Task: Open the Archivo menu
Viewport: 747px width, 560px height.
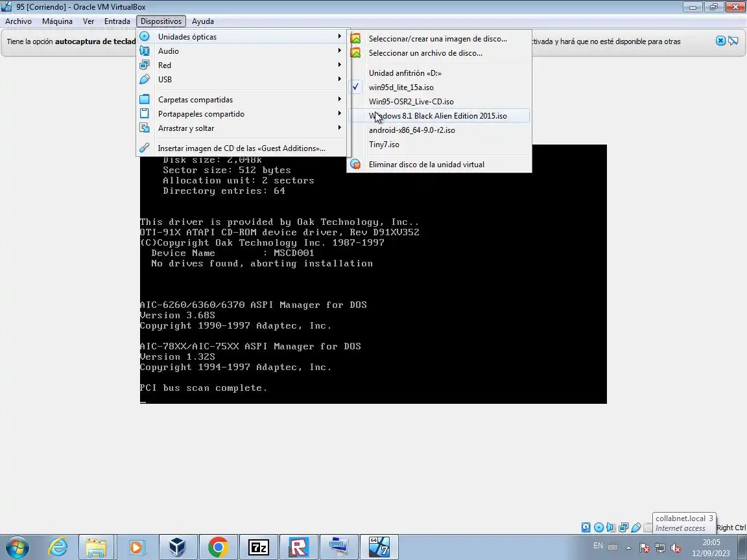Action: [19, 21]
